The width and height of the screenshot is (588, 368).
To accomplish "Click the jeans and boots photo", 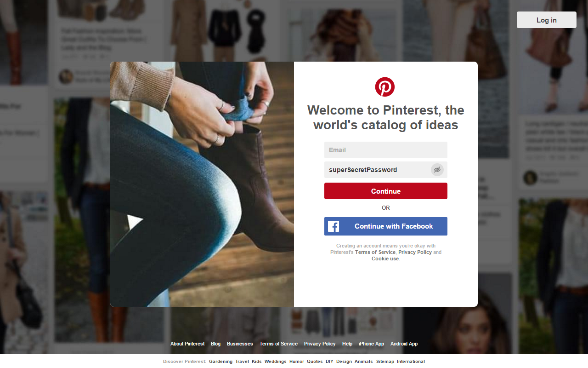I will point(202,184).
